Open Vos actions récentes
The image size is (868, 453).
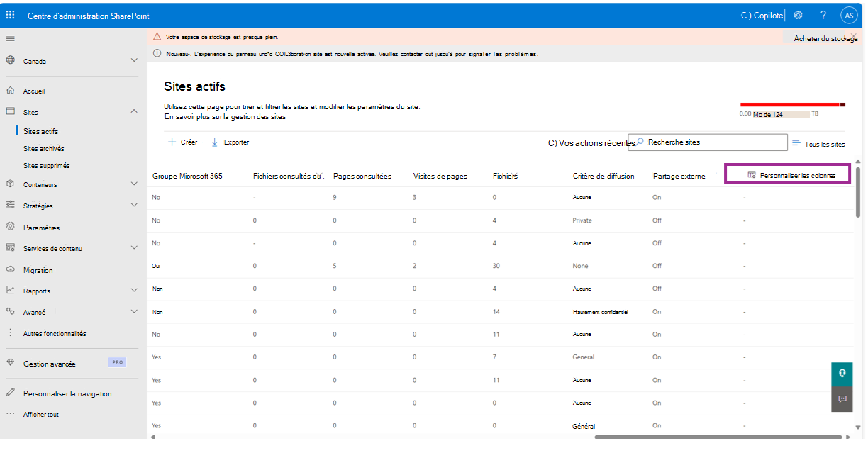[x=591, y=142]
